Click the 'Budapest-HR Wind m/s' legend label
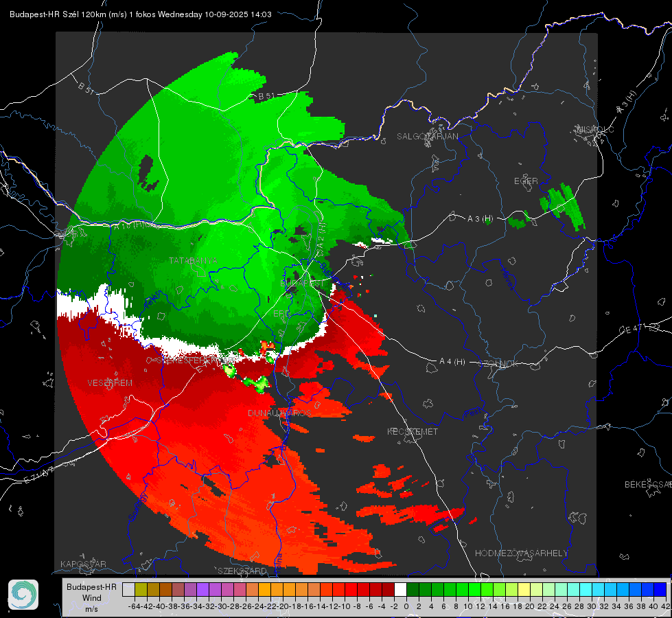This screenshot has height=618, width=672. click(91, 597)
